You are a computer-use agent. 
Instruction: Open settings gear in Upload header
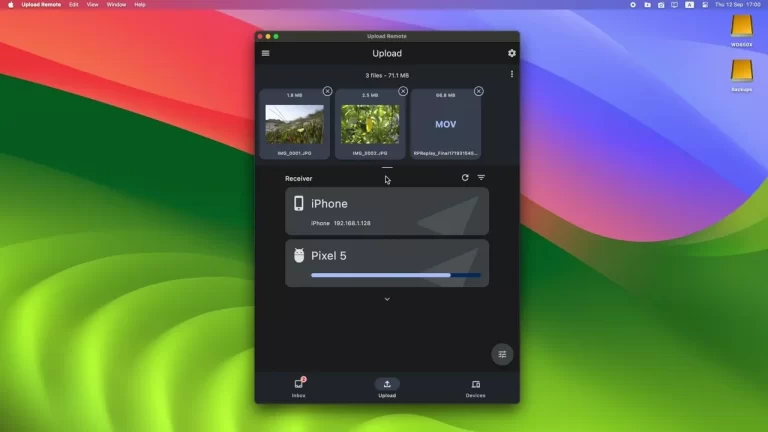click(x=512, y=53)
